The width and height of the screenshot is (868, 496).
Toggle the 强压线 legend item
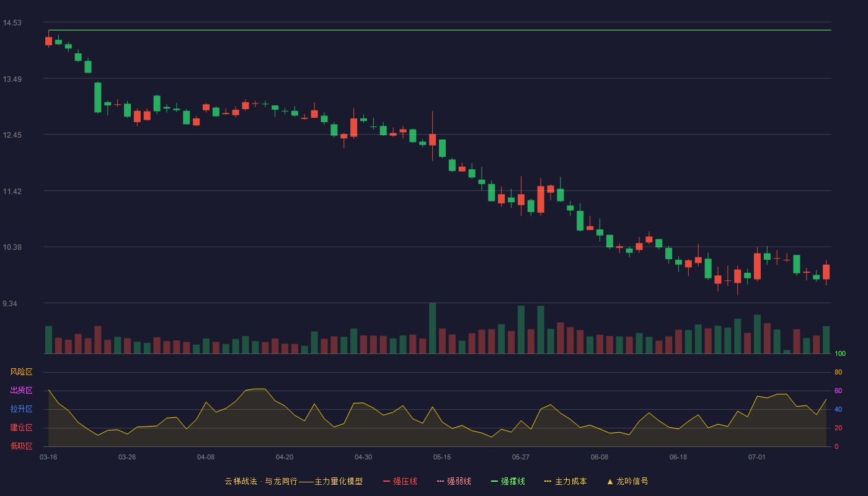pos(400,481)
